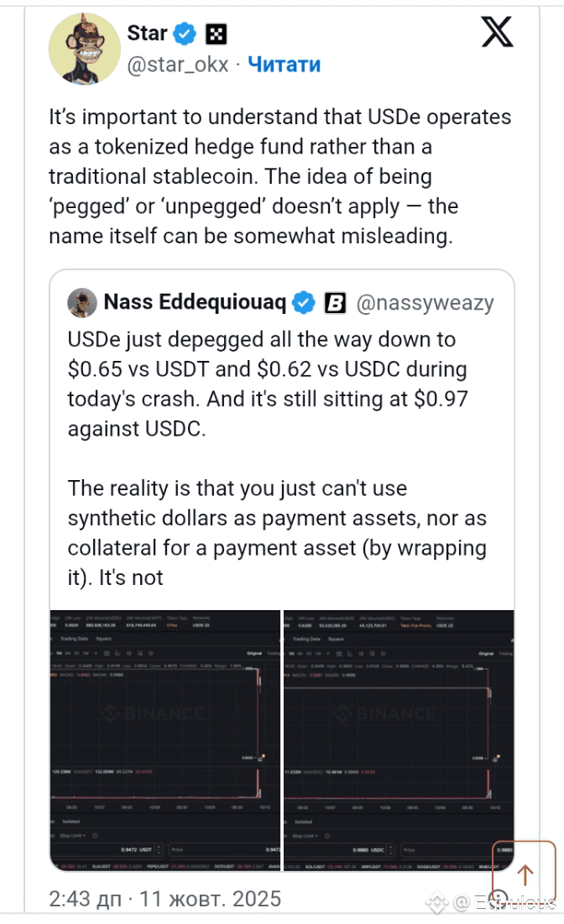Open Nass Eddequiouaq's small avatar
Screen dimensions: 564x924
tap(81, 302)
